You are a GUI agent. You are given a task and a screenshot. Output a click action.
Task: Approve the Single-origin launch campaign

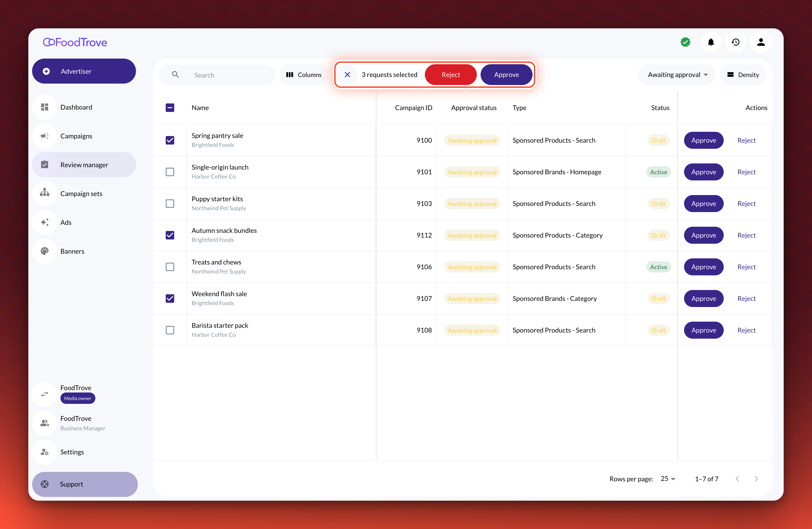tap(703, 172)
